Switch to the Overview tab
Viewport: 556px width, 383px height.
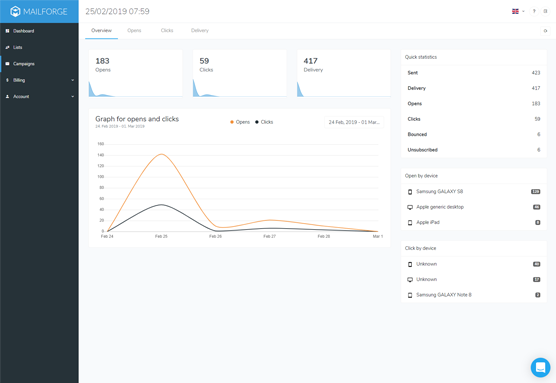101,30
